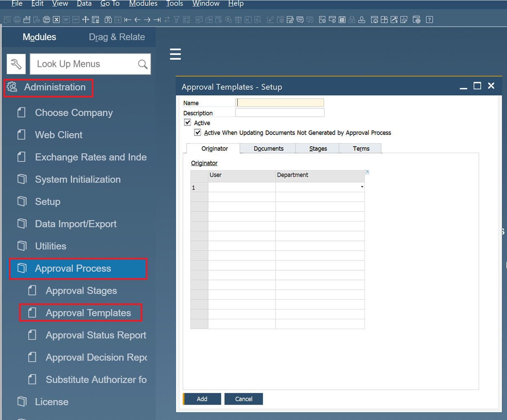Open the hamburger menu above the form
507x420 pixels.
pyautogui.click(x=175, y=54)
